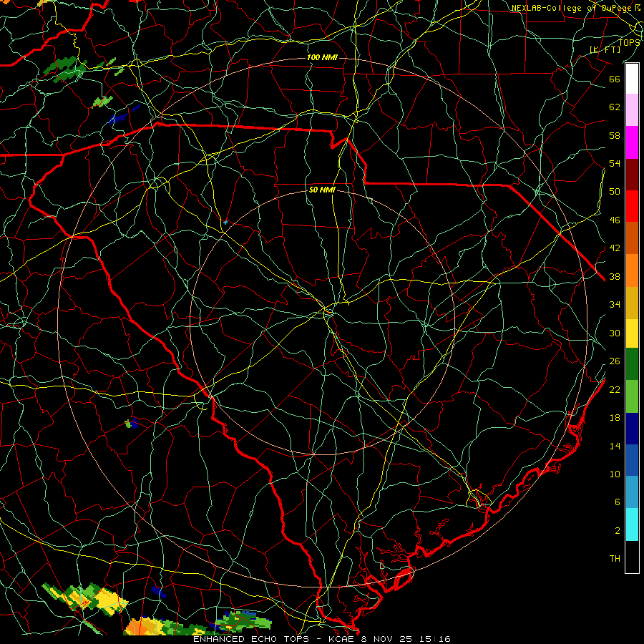The image size is (644, 644).
Task: Click the orange echo cell along bottom edge
Action: click(144, 627)
